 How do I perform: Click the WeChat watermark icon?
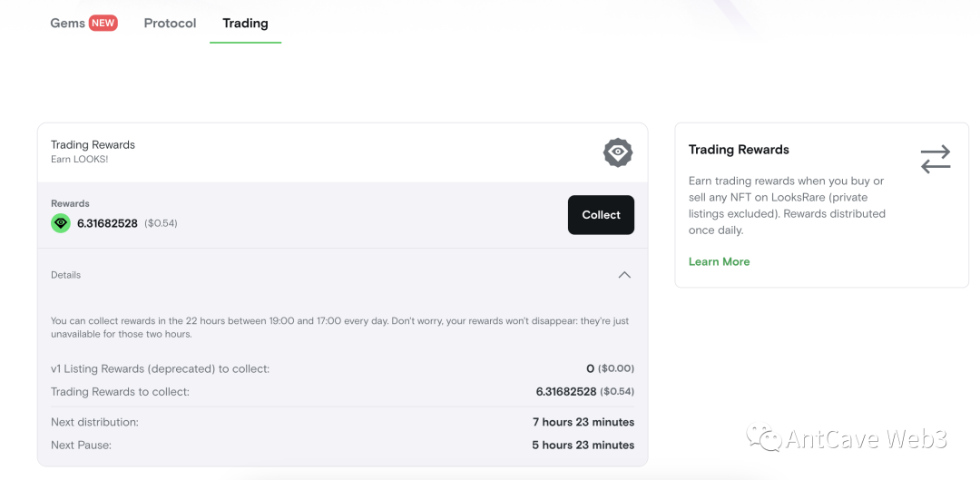[764, 439]
